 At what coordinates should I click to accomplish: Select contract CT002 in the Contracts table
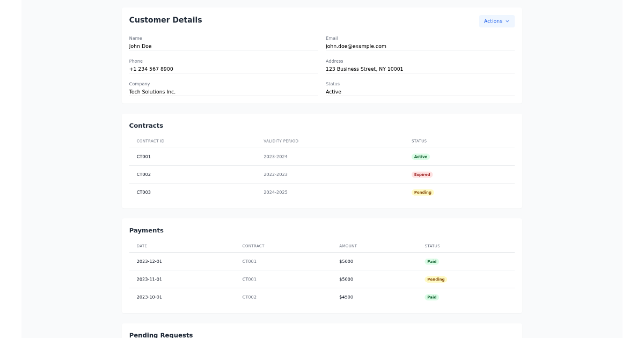[x=143, y=174]
